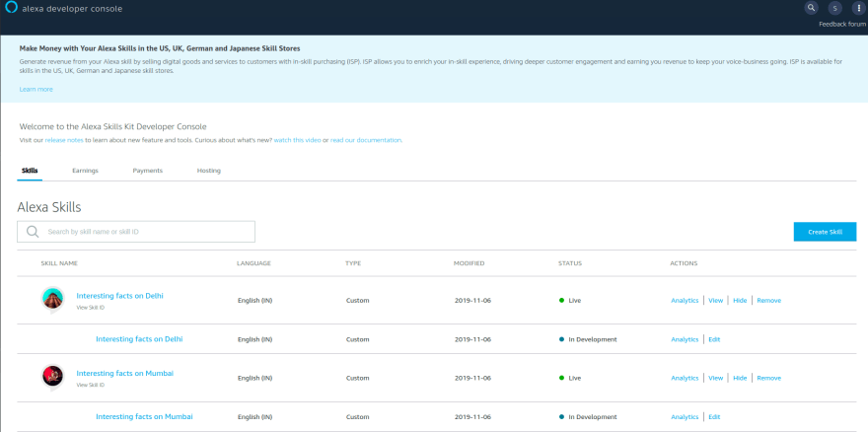This screenshot has width=868, height=432.
Task: Click Live status of the Mumbai skill
Action: (x=570, y=379)
